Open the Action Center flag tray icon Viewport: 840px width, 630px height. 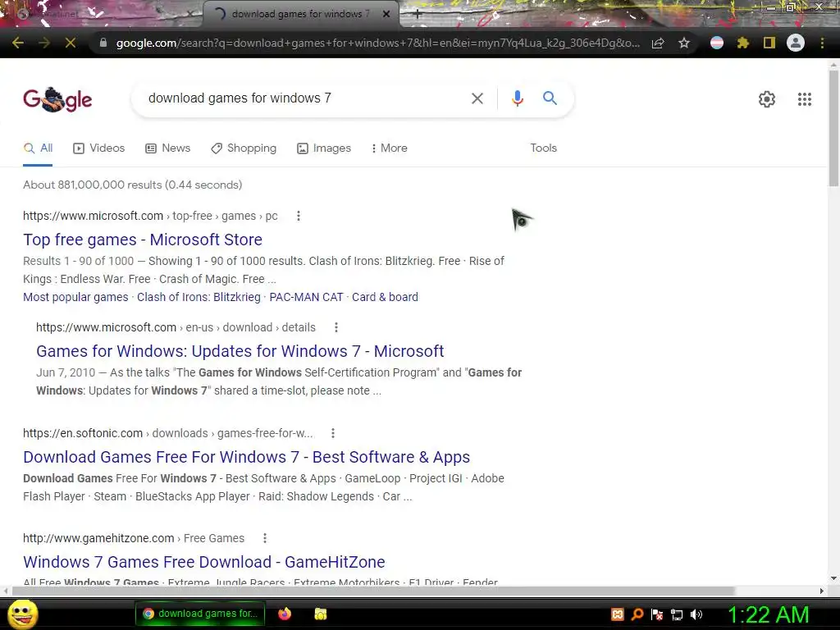click(657, 614)
